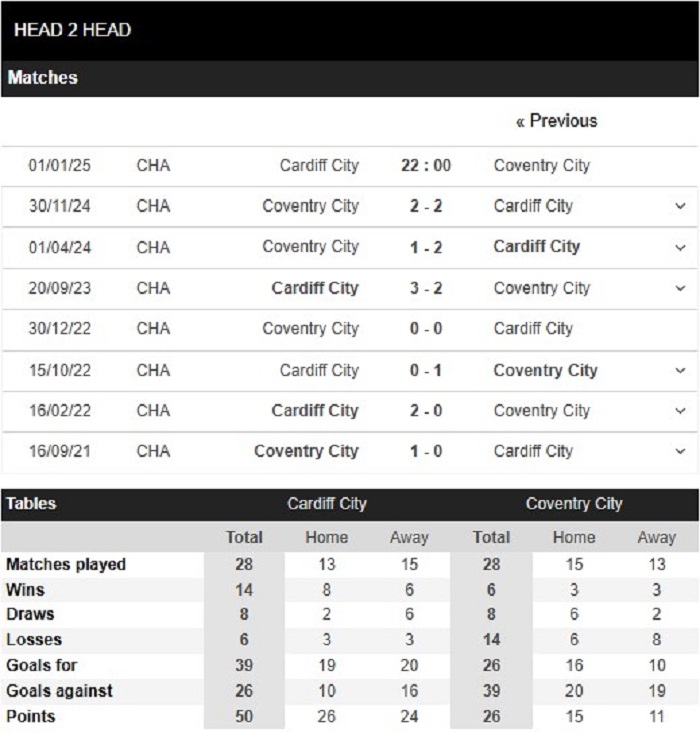Click the « Previous link
The width and height of the screenshot is (700, 733).
556,121
